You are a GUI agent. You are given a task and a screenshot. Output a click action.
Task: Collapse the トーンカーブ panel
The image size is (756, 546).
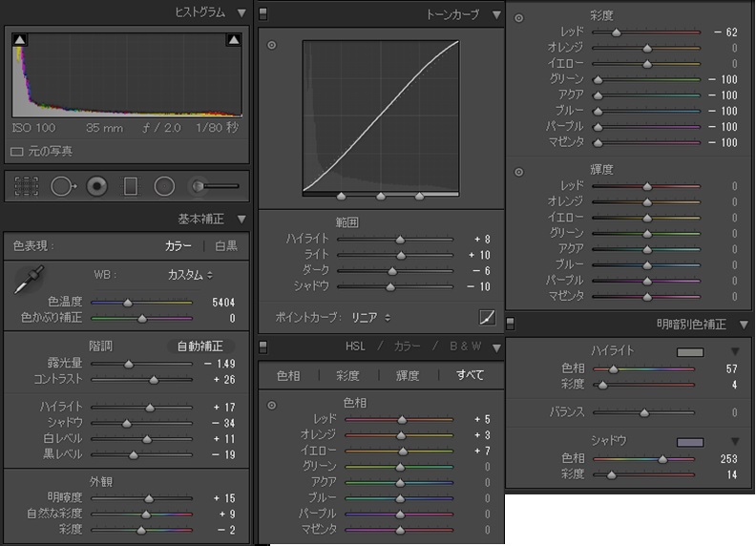pyautogui.click(x=496, y=15)
